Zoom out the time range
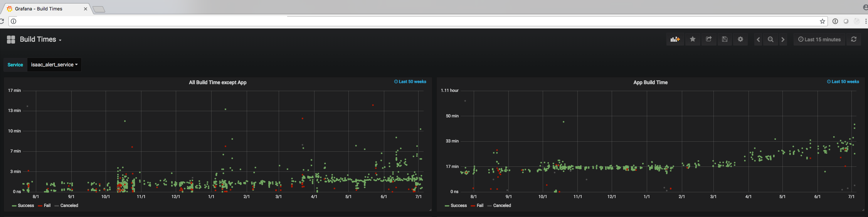 click(x=770, y=39)
